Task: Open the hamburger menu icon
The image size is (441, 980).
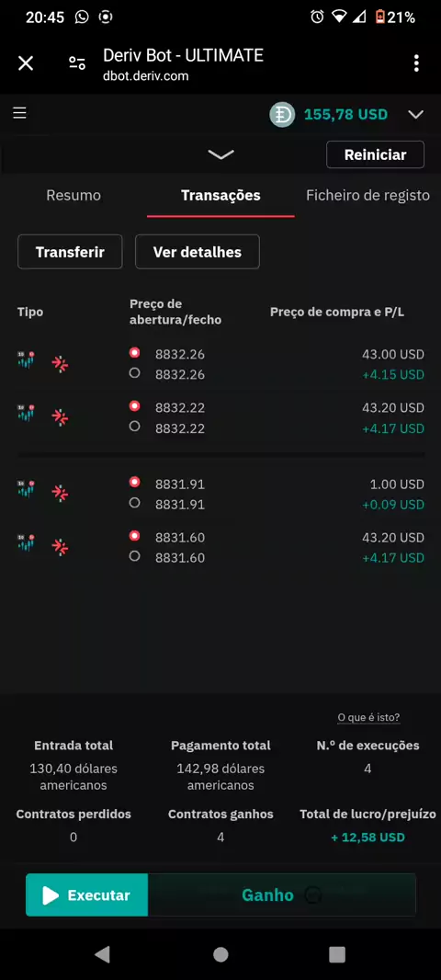Action: point(20,113)
